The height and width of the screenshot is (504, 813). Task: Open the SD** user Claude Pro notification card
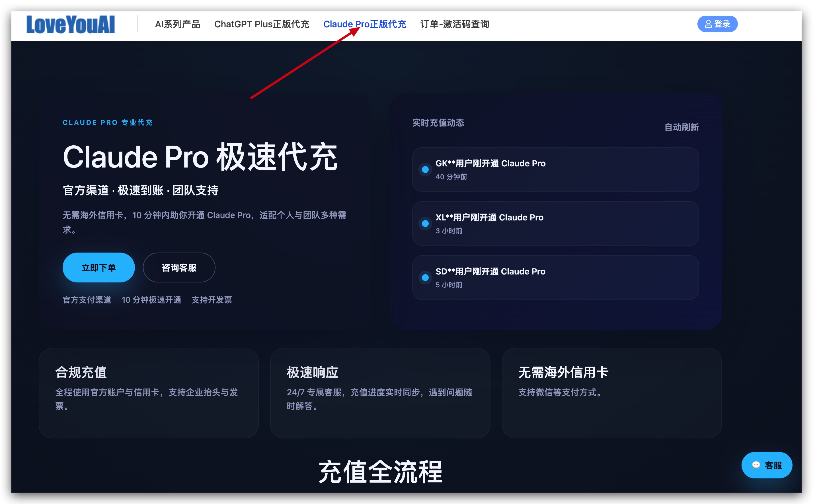point(555,278)
